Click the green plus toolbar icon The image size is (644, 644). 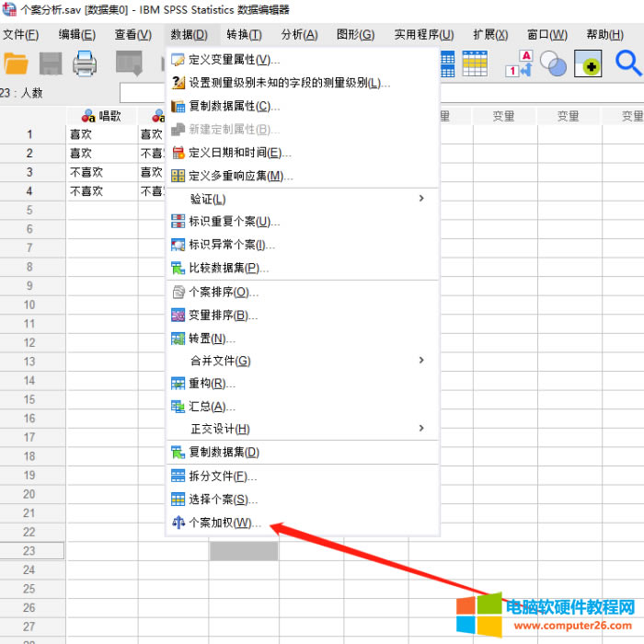point(588,63)
